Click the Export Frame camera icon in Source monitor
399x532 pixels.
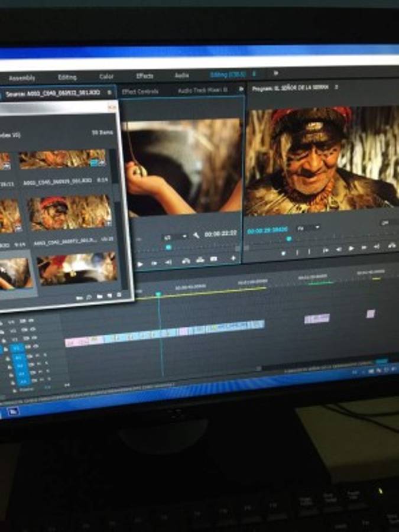click(x=213, y=259)
